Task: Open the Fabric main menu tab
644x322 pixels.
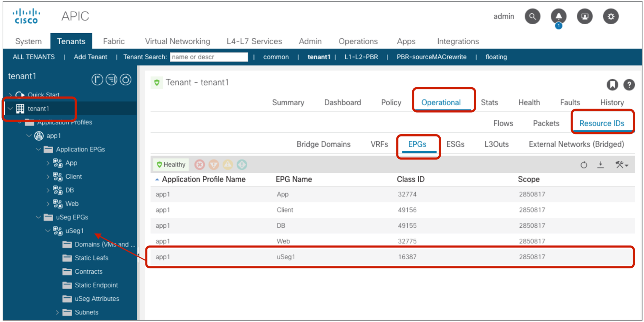Action: point(114,41)
